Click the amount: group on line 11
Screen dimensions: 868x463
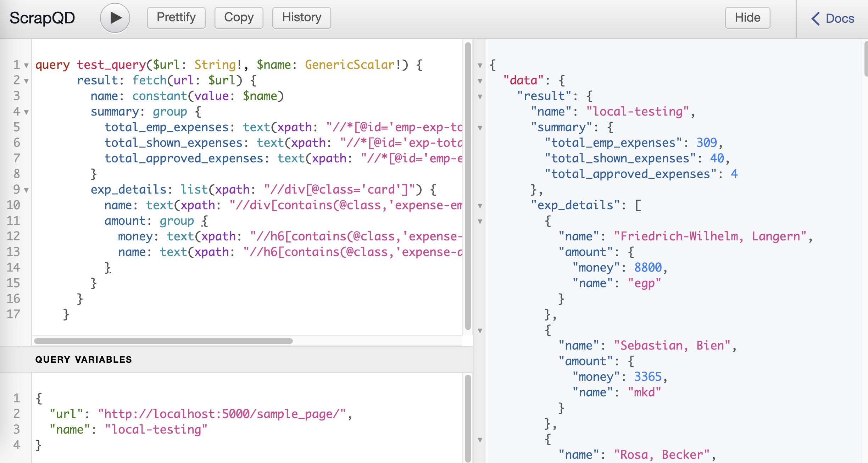(x=149, y=221)
